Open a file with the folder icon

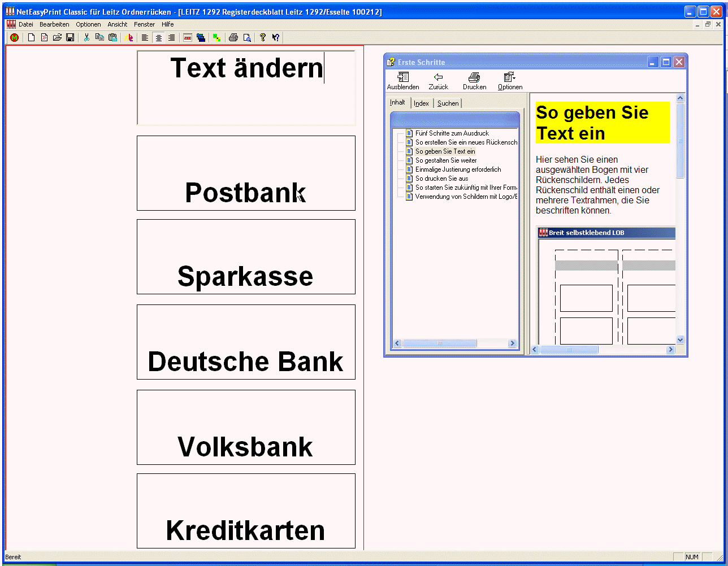(x=57, y=37)
